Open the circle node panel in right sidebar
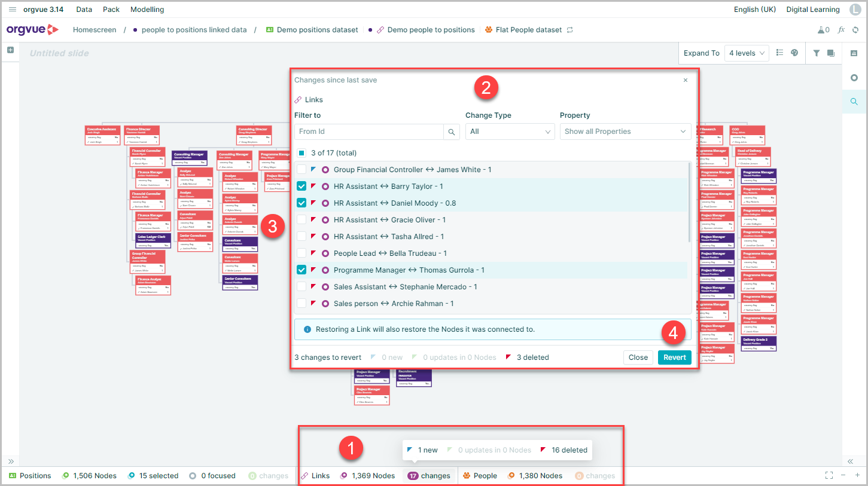This screenshot has height=486, width=868. [x=854, y=78]
